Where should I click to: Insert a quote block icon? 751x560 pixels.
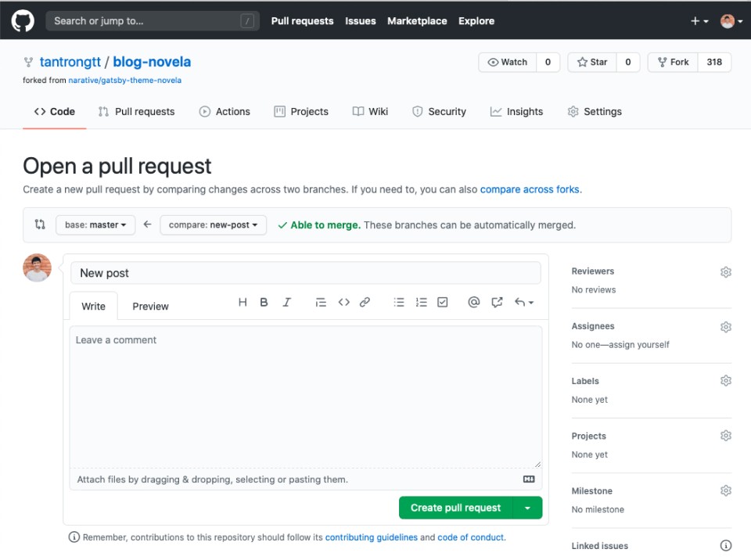point(321,302)
